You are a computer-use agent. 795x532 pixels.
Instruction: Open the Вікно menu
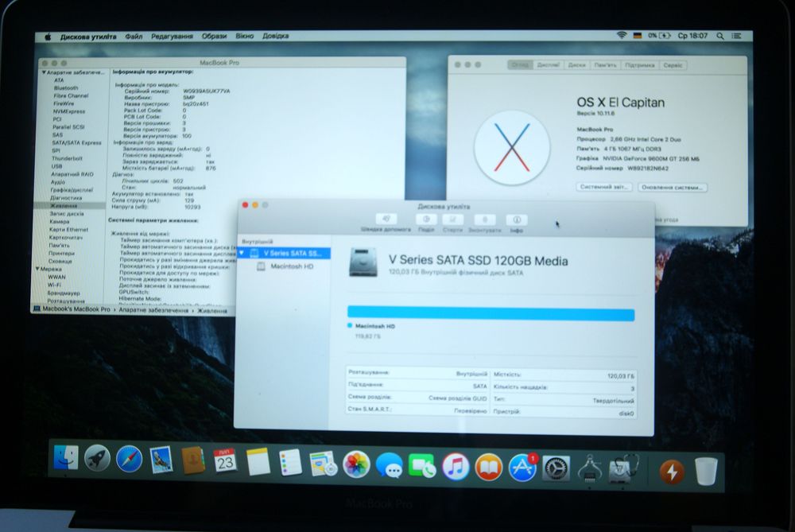click(x=244, y=36)
